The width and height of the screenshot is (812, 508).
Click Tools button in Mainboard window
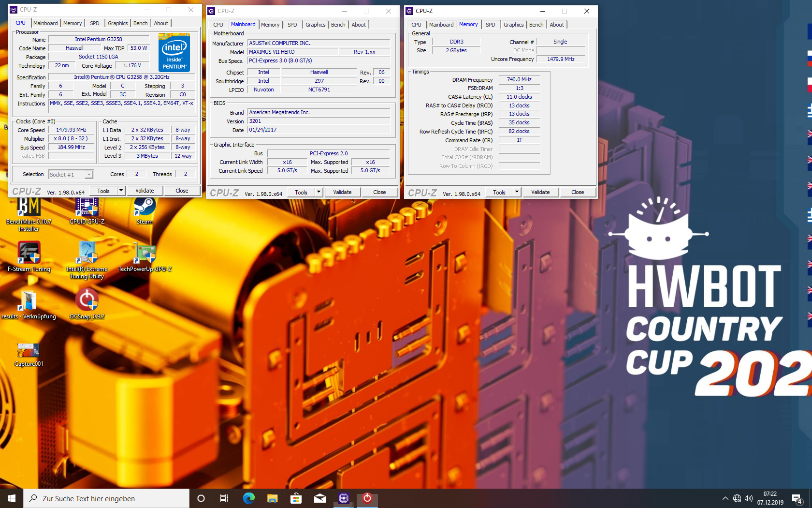[x=301, y=192]
